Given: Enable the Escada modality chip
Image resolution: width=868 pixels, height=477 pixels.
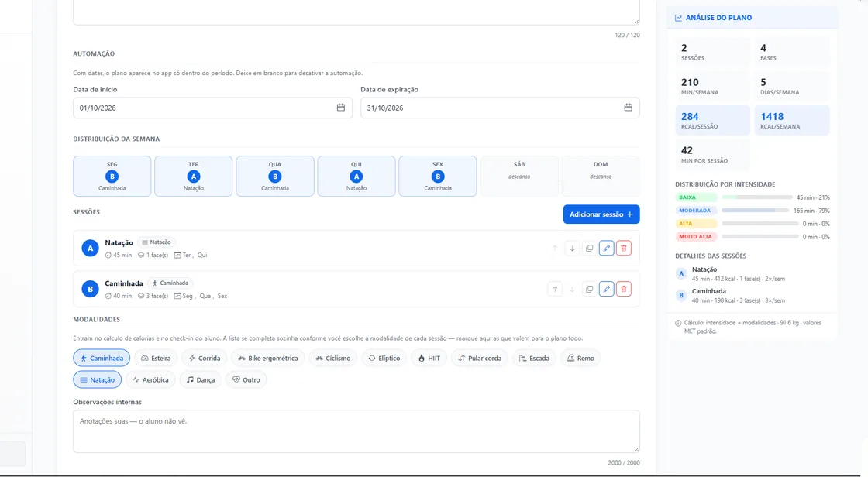Looking at the screenshot, I should pos(534,358).
